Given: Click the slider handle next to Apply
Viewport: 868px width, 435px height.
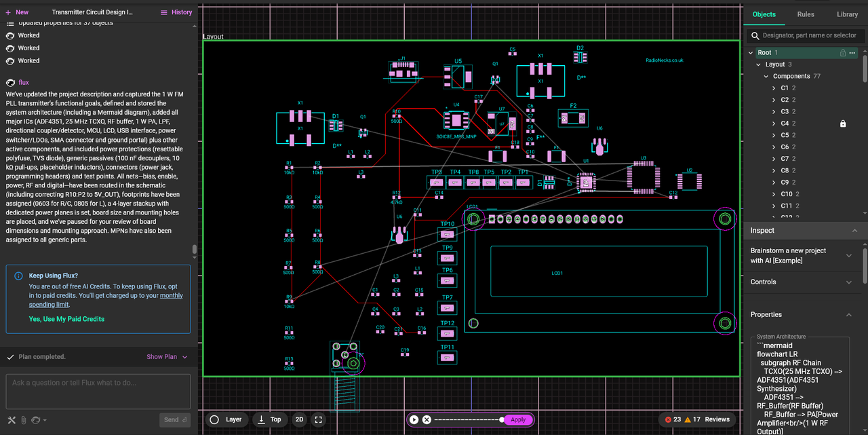Looking at the screenshot, I should (x=502, y=419).
